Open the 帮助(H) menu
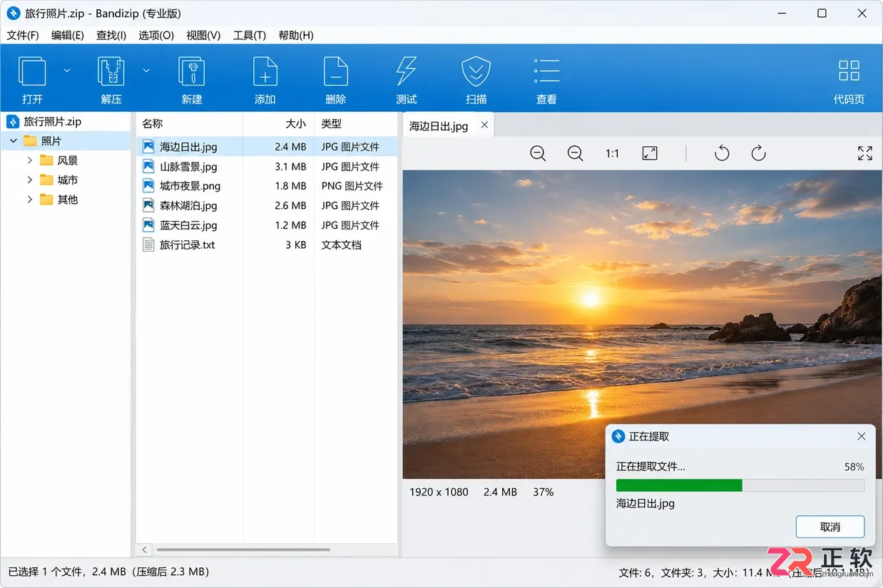Screen dimensions: 883x588 [296, 35]
